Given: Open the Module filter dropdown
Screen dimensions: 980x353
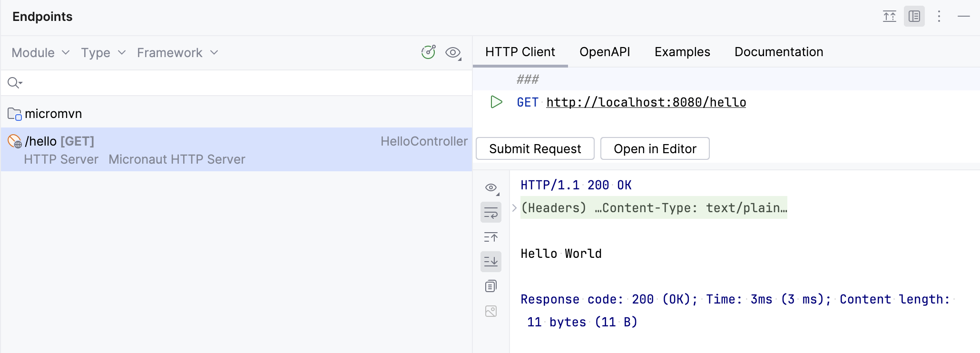Looking at the screenshot, I should (x=40, y=53).
